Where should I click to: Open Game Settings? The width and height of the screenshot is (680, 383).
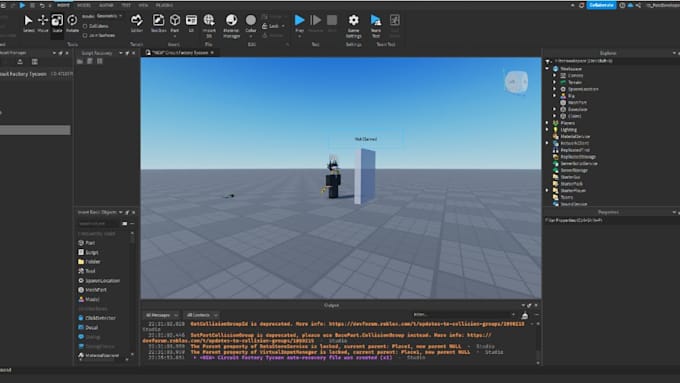coord(353,26)
